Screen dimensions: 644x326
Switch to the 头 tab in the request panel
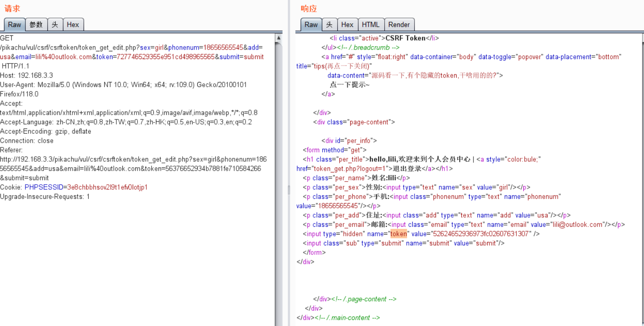(55, 25)
